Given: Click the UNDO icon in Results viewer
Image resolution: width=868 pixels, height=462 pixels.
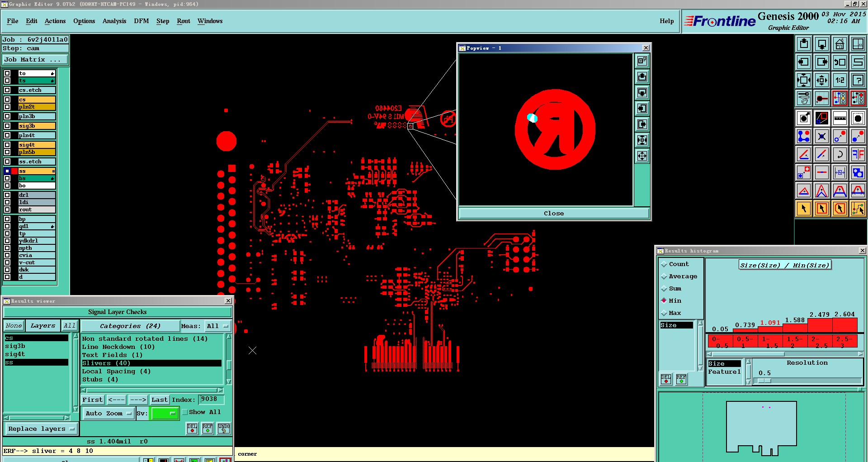Looking at the screenshot, I should click(x=224, y=429).
